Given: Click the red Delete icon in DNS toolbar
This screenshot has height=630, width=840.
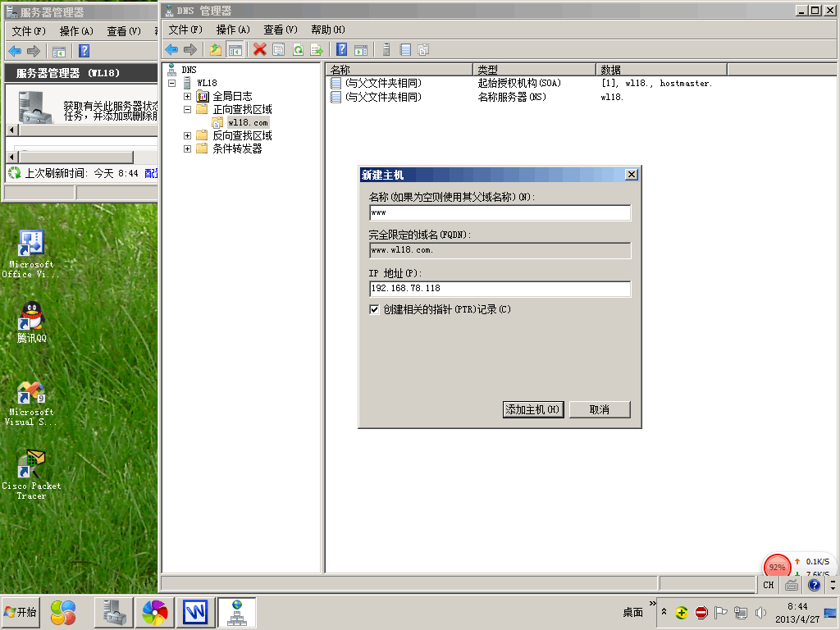Looking at the screenshot, I should click(x=260, y=50).
